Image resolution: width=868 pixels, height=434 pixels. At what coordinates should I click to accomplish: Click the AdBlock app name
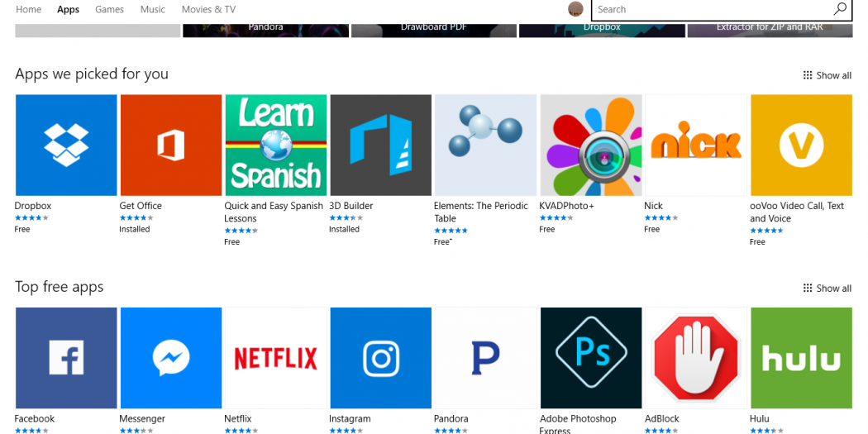(x=661, y=418)
